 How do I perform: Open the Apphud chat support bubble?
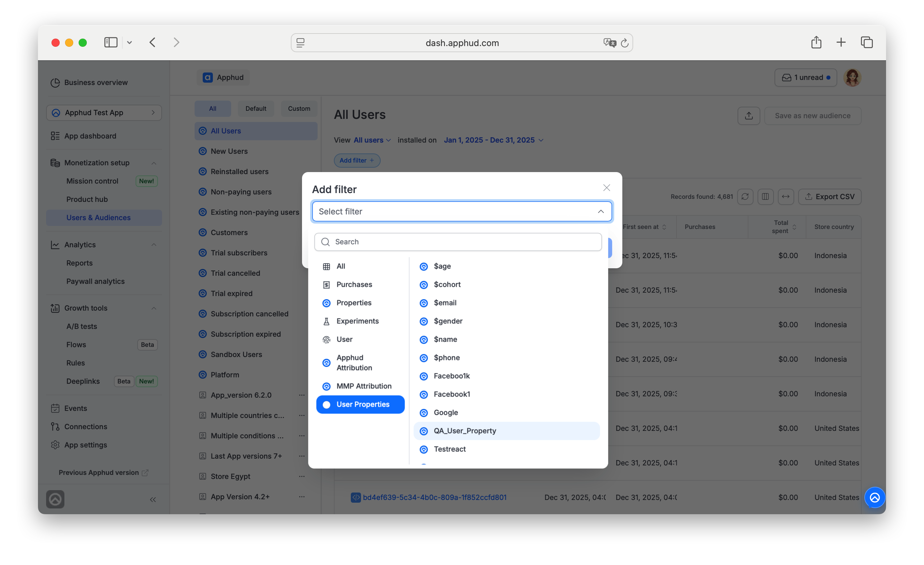click(x=875, y=498)
